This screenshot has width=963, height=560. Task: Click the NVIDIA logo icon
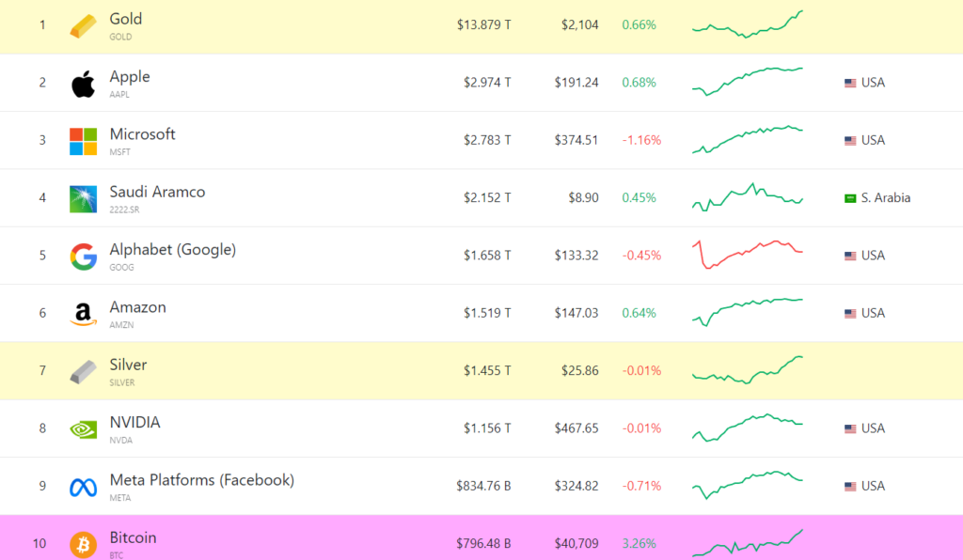pyautogui.click(x=83, y=429)
